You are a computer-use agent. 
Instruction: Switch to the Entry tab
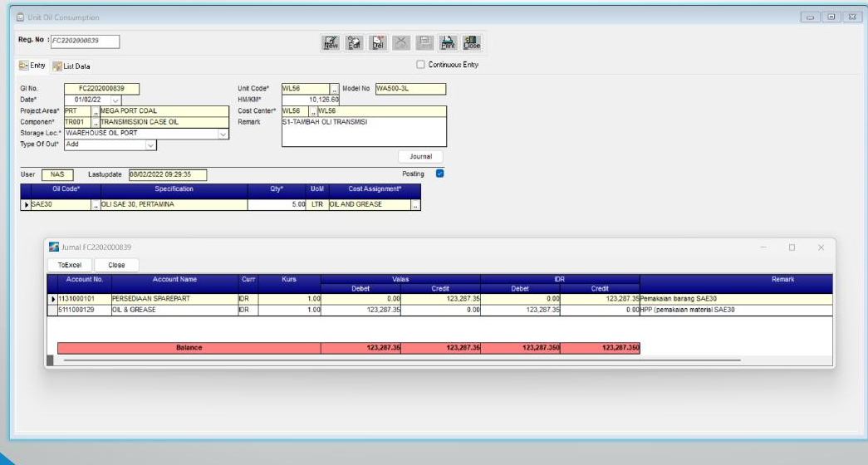32,66
